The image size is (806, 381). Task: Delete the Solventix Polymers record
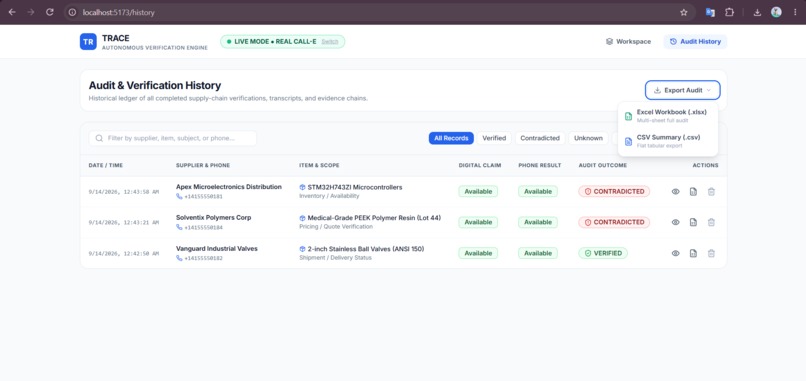pyautogui.click(x=711, y=223)
